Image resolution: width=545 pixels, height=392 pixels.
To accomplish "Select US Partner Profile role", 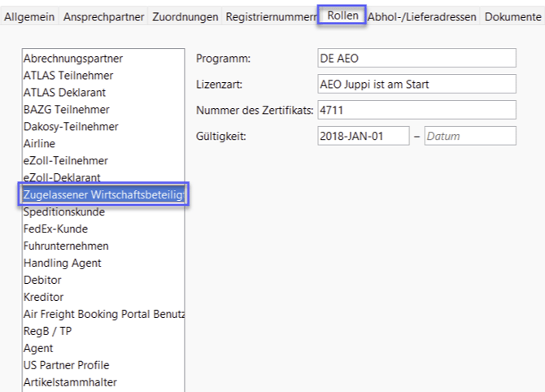I will (x=66, y=365).
